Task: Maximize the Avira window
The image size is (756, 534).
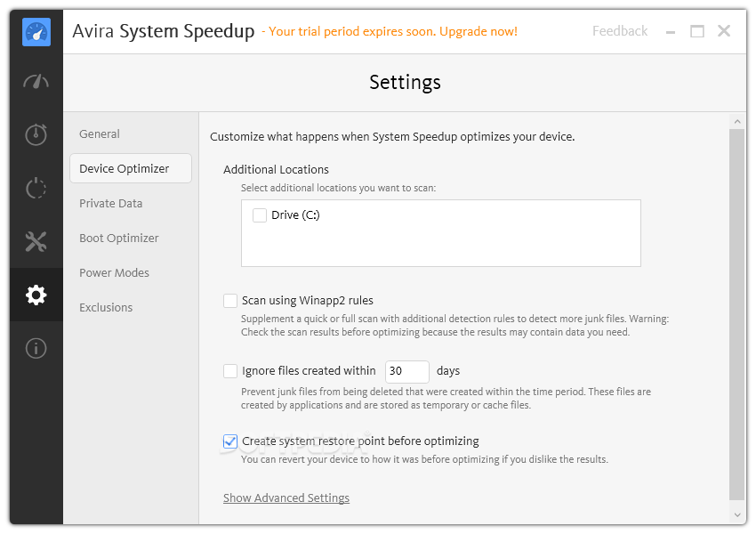Action: [697, 31]
